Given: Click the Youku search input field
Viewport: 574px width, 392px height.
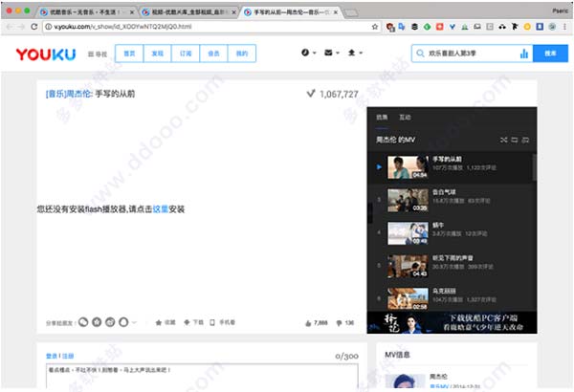Looking at the screenshot, I should pos(472,54).
